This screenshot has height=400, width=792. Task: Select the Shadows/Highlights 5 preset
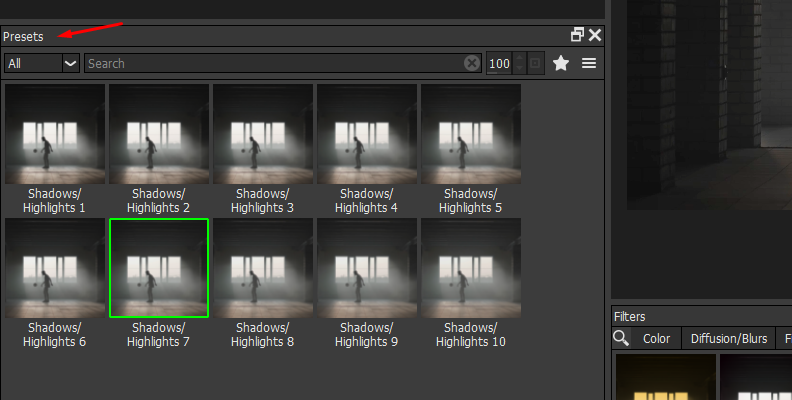click(471, 134)
